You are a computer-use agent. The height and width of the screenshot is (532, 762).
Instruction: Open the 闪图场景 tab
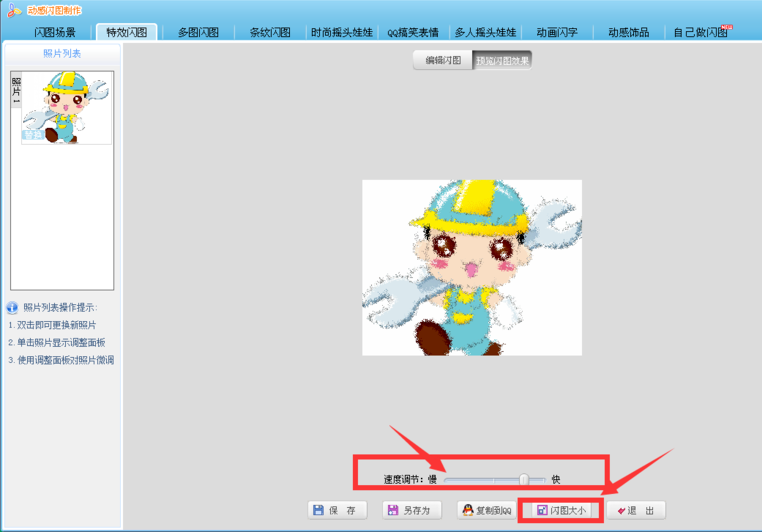coord(55,33)
